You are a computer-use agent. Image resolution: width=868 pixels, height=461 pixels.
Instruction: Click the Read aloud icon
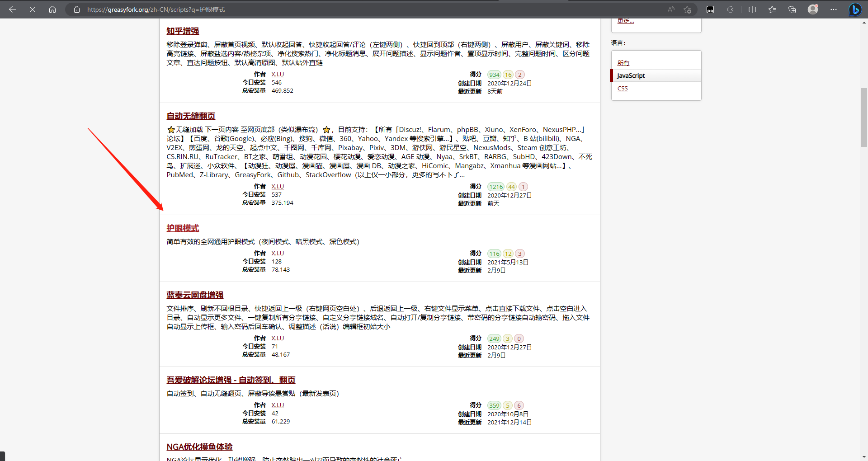tap(671, 9)
